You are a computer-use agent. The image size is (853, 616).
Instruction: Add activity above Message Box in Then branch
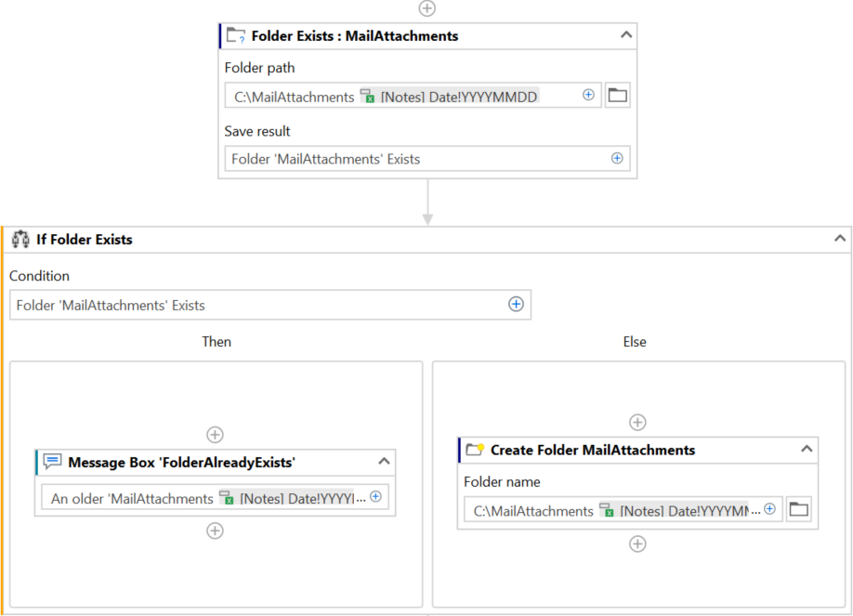215,435
